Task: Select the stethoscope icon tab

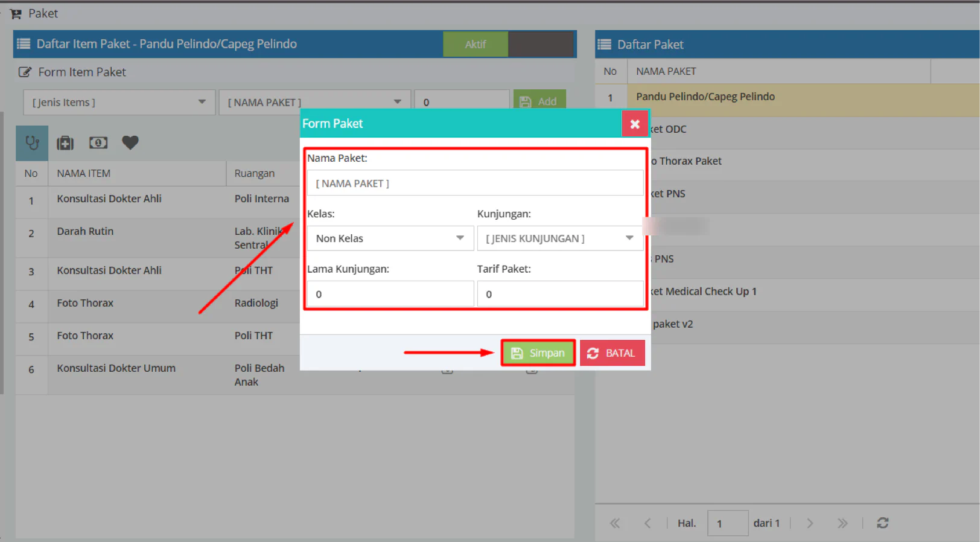Action: (32, 143)
